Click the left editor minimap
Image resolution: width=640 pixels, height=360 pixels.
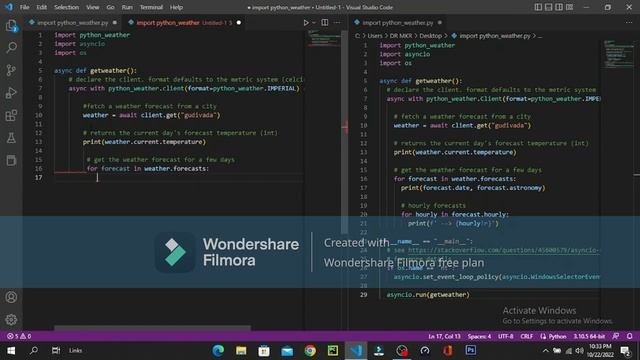point(324,38)
